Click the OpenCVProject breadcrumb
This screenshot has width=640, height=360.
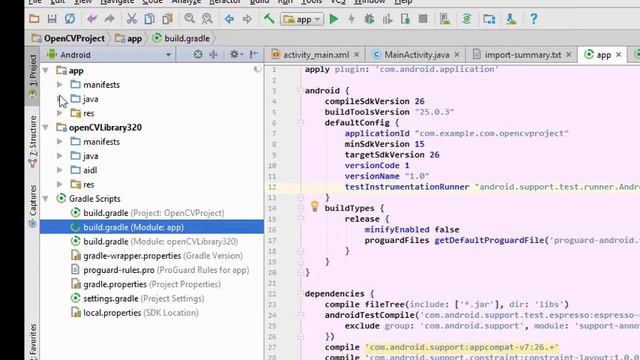point(69,38)
